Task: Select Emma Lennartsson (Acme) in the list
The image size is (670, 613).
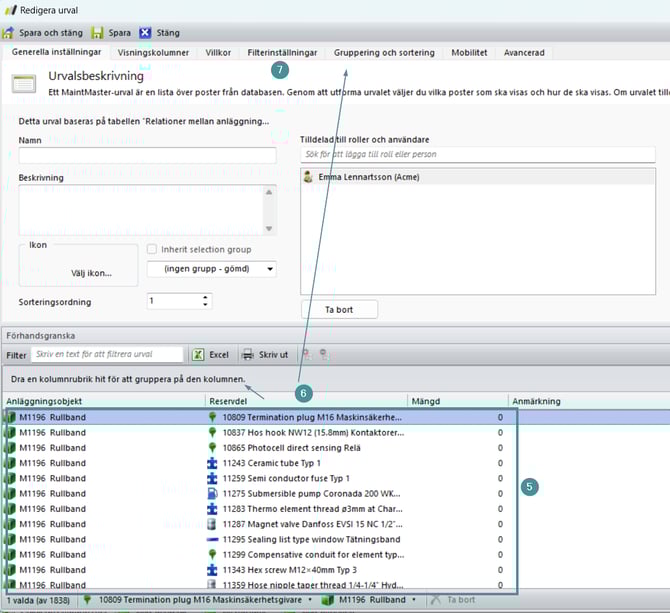Action: [x=478, y=177]
